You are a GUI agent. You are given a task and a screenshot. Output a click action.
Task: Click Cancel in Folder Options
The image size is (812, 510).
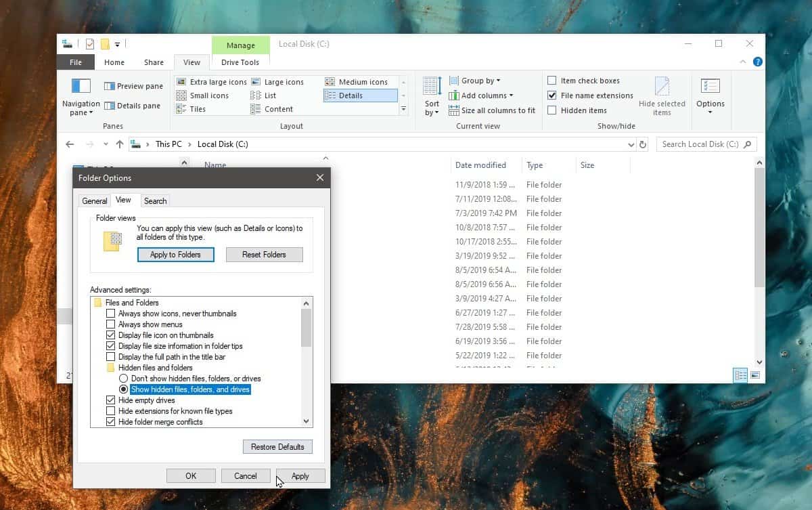pos(246,476)
